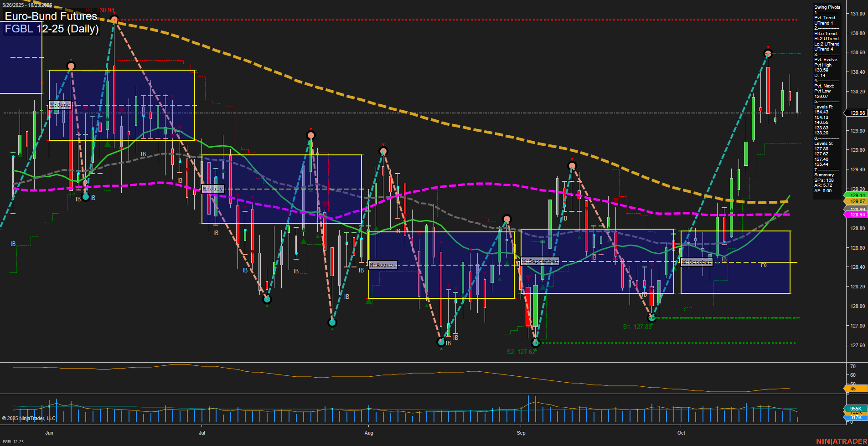Click the orange 45 marker on the RSI axis
The image size is (868, 446).
click(853, 389)
